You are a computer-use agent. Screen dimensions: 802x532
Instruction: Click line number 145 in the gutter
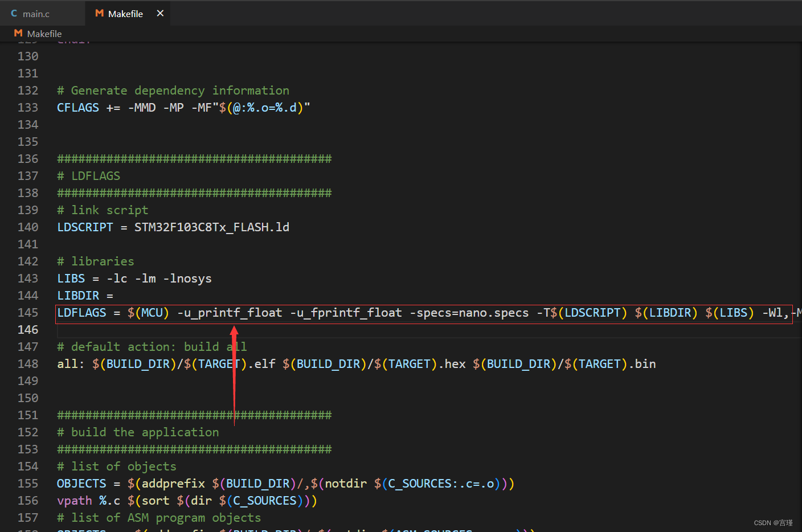28,312
